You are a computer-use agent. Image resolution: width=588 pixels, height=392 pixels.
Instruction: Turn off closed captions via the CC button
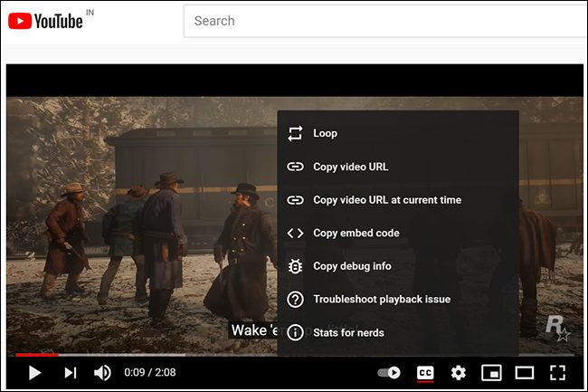tap(425, 373)
